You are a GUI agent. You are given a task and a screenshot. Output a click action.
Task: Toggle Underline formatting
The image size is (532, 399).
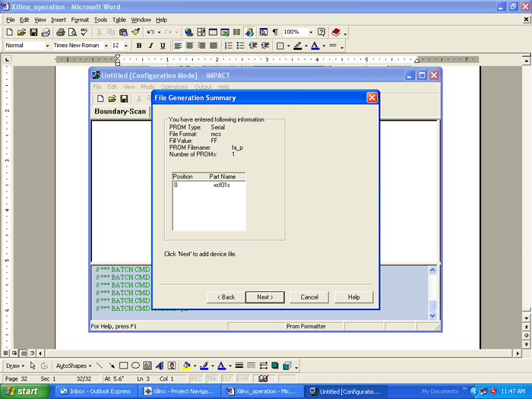point(163,46)
